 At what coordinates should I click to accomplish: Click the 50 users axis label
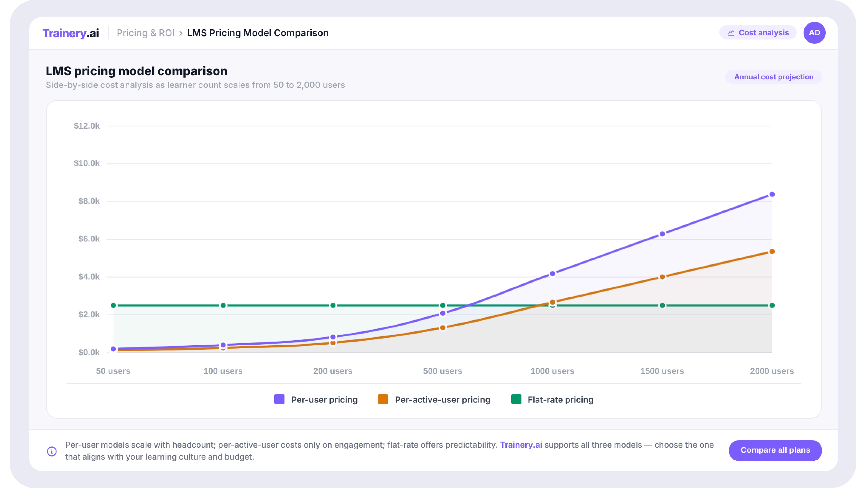(x=113, y=371)
